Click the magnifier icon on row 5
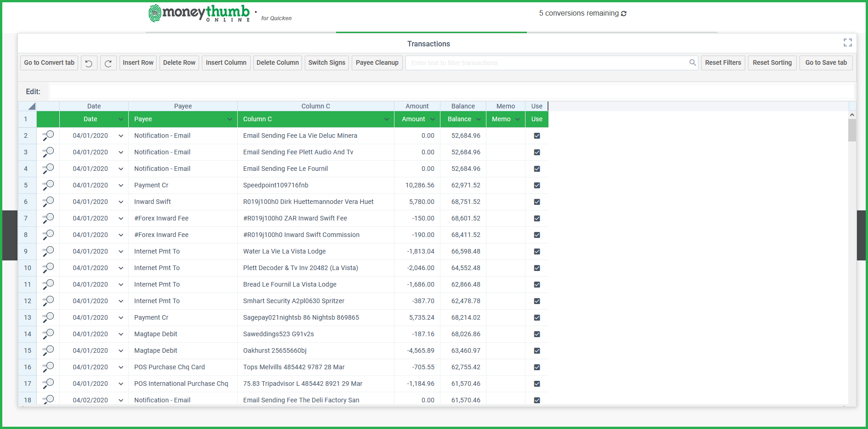Viewport: 868px width, 429px height. tap(48, 185)
